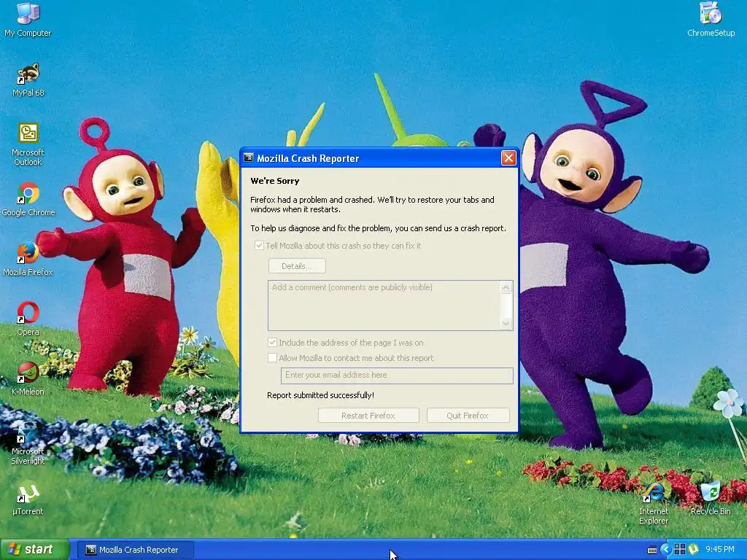The height and width of the screenshot is (560, 747).
Task: Toggle Include the address of page checkbox
Action: 273,343
